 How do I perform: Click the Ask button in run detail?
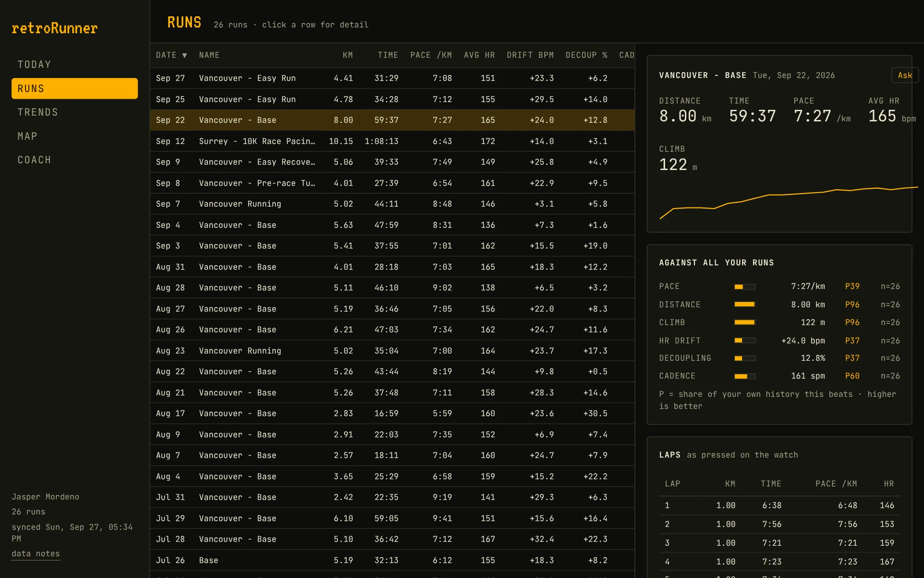(x=905, y=75)
